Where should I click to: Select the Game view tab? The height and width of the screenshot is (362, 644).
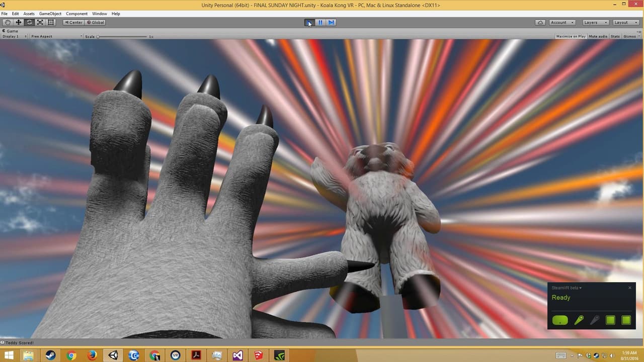(x=11, y=31)
